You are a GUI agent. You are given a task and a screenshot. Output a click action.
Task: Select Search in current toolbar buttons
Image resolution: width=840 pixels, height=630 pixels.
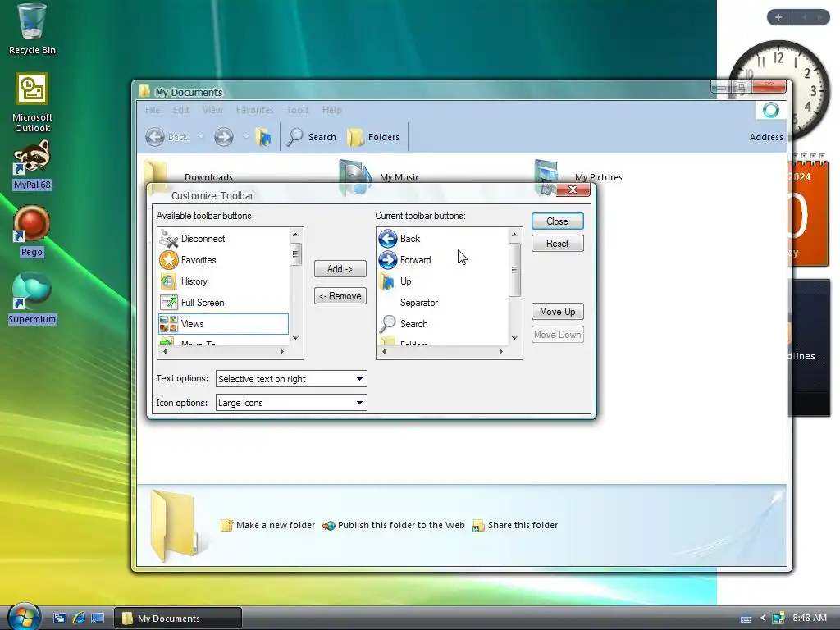[x=442, y=324]
